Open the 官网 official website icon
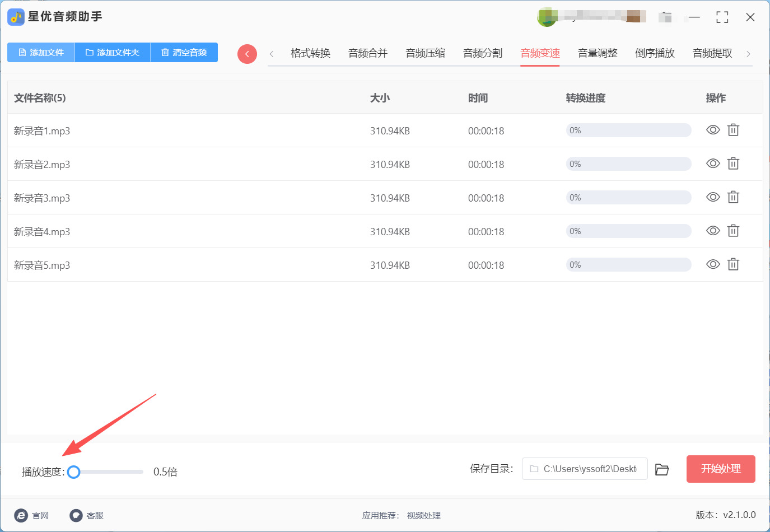Screen dimensions: 770x532 point(21,515)
